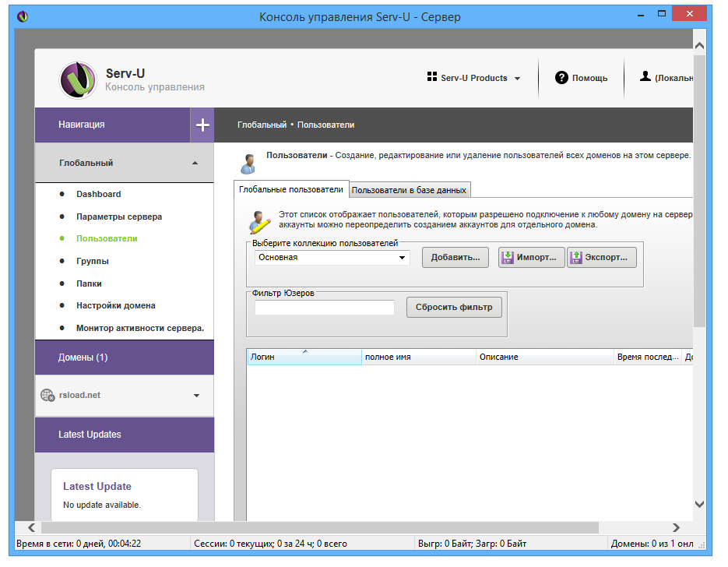Minimize the Serv-U console window
Viewport: 728px width, 567px height.
point(641,16)
